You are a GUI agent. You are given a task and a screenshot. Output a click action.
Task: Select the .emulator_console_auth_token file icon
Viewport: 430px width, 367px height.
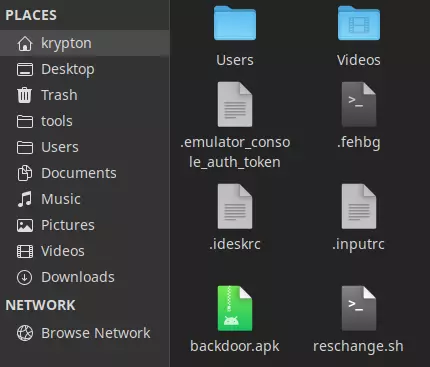point(235,104)
